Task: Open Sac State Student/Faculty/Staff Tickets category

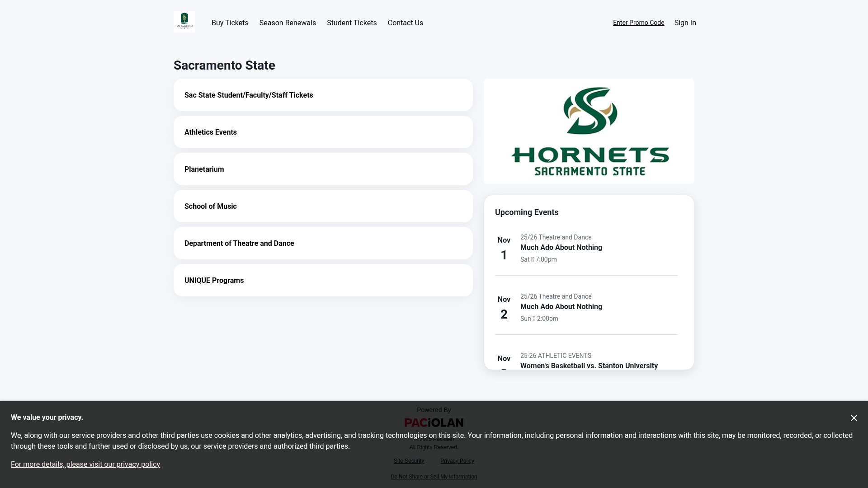Action: pos(323,95)
